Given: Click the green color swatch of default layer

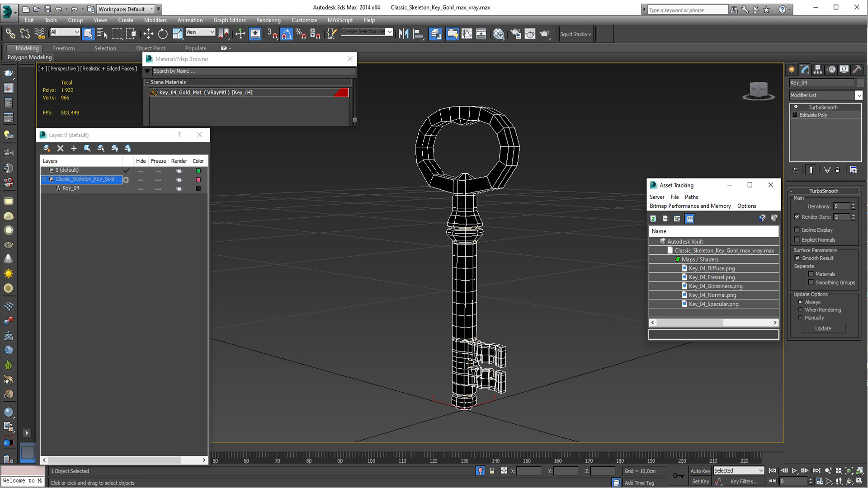Looking at the screenshot, I should point(198,171).
